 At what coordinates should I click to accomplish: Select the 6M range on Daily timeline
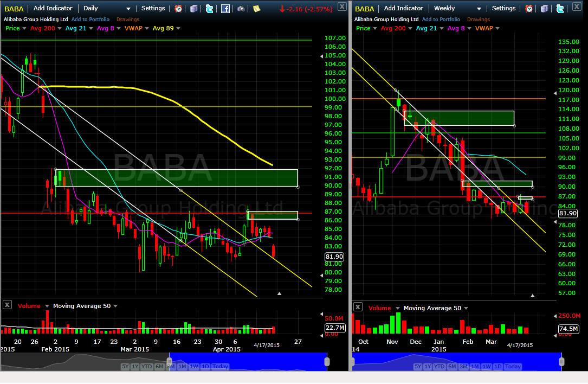(x=159, y=366)
